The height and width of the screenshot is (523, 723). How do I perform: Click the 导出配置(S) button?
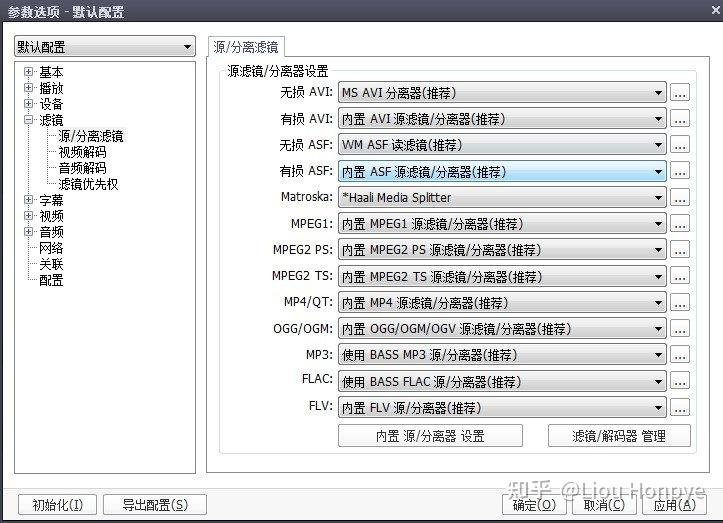[x=155, y=505]
